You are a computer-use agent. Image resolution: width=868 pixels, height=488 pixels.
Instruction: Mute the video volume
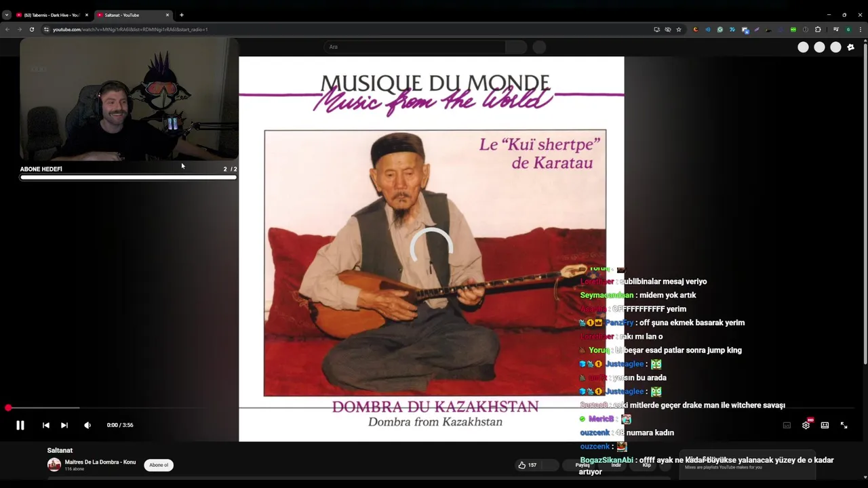click(x=87, y=425)
